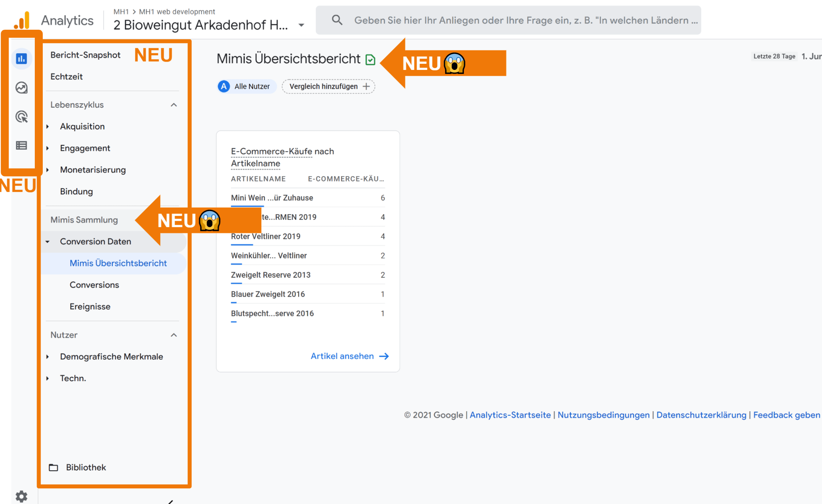The width and height of the screenshot is (822, 504).
Task: Switch to the Echtzeit report
Action: [67, 76]
